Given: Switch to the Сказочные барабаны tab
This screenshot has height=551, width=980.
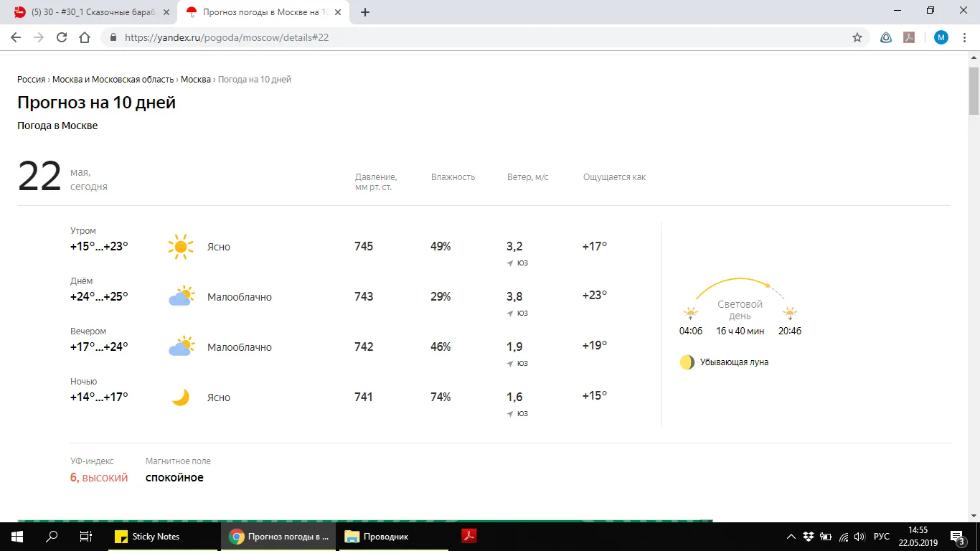Looking at the screenshot, I should pyautogui.click(x=90, y=12).
